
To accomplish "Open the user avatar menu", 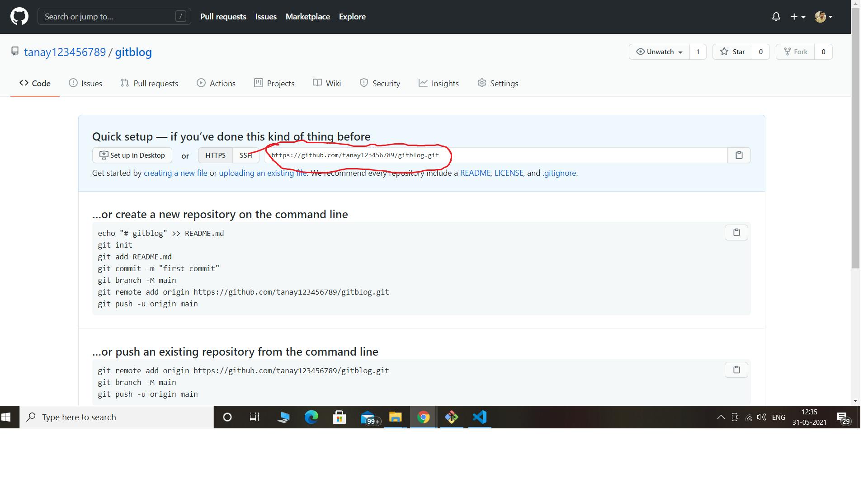I will pos(823,17).
